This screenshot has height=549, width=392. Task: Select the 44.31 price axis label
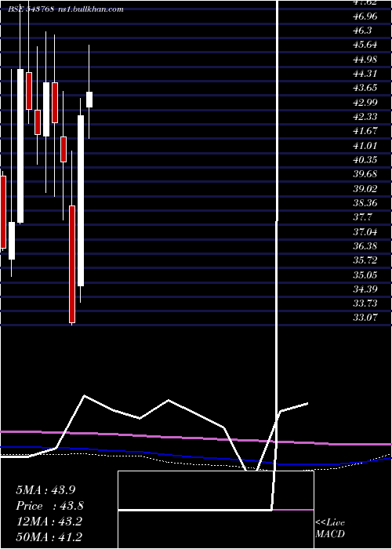click(365, 74)
